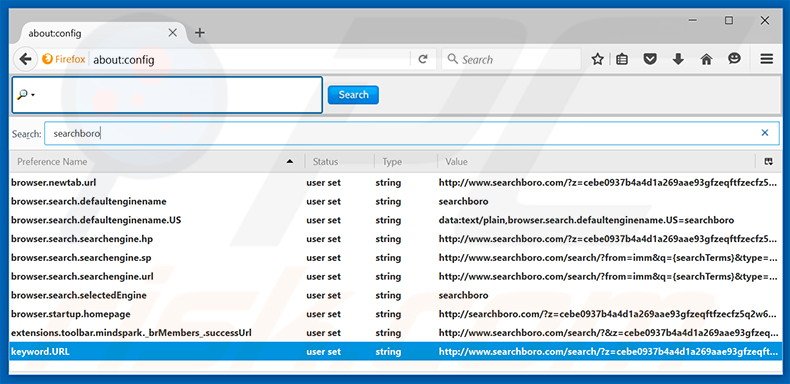Sort by Preference Name column
Screen dimensions: 790x384
pyautogui.click(x=156, y=162)
